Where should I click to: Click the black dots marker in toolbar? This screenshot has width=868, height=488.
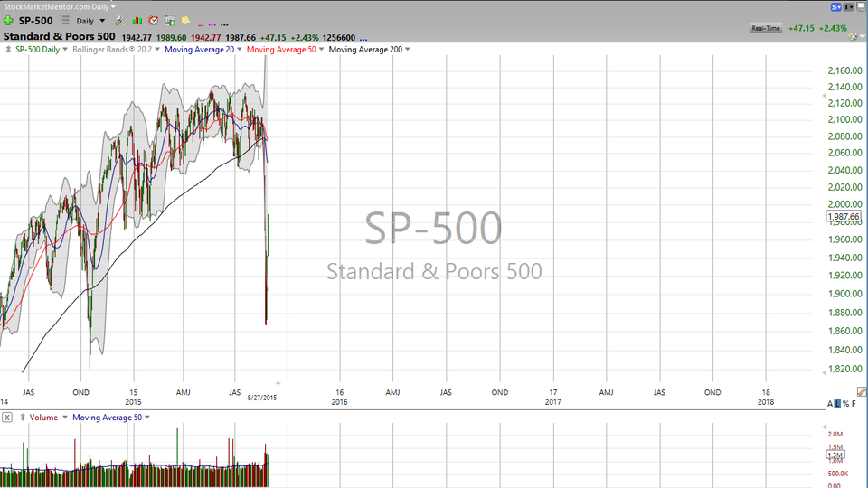tap(224, 24)
